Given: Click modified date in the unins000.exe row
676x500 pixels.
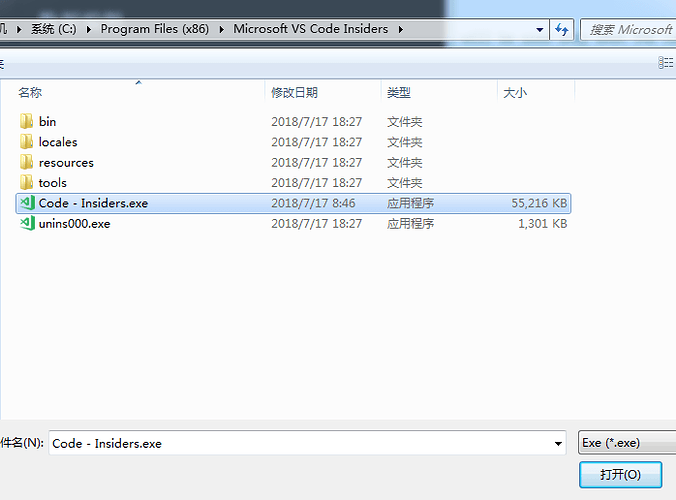Looking at the screenshot, I should coord(316,224).
